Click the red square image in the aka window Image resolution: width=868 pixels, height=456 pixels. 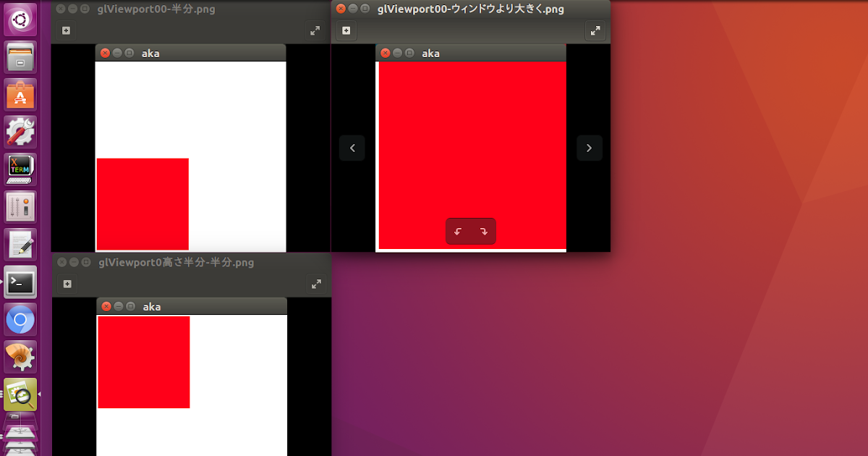(x=142, y=204)
